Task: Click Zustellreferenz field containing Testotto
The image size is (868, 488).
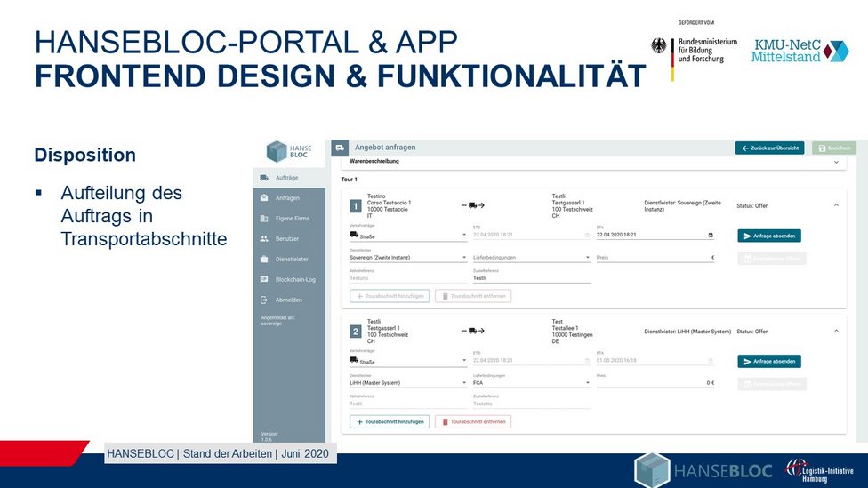Action: (x=532, y=404)
